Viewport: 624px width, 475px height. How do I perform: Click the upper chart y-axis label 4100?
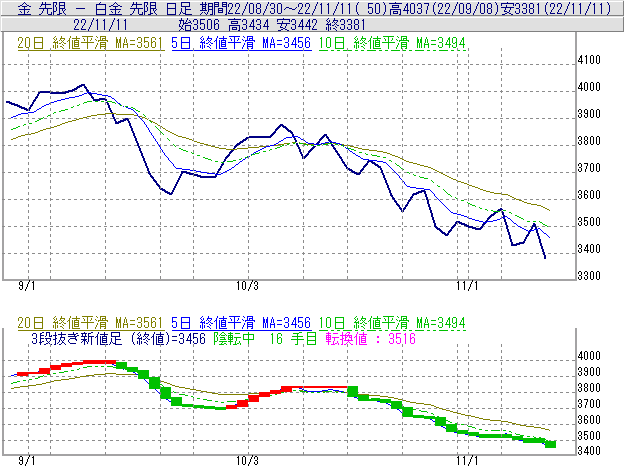click(x=589, y=60)
